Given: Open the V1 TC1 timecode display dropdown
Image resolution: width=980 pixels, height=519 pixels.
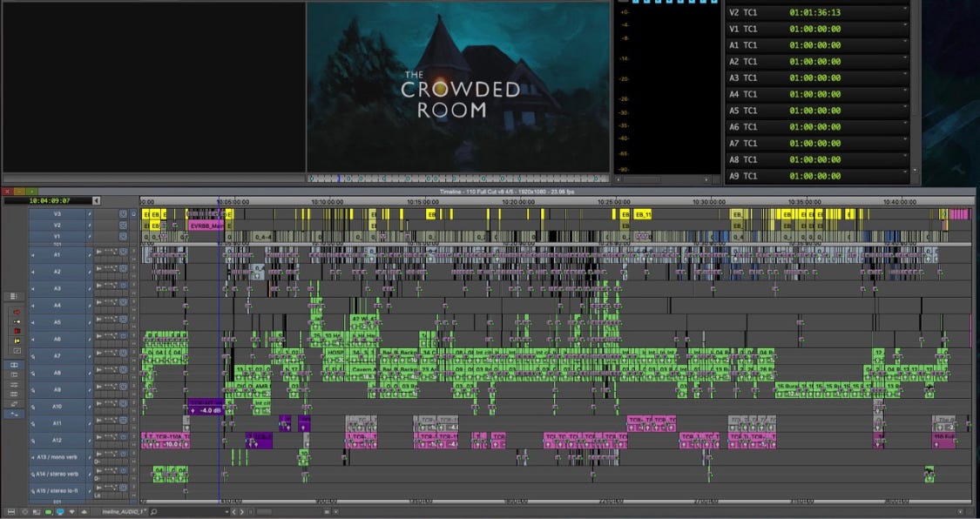Looking at the screenshot, I should [x=905, y=24].
